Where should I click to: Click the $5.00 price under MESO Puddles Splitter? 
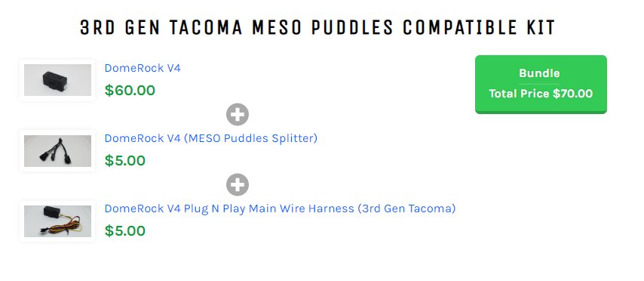(x=125, y=160)
